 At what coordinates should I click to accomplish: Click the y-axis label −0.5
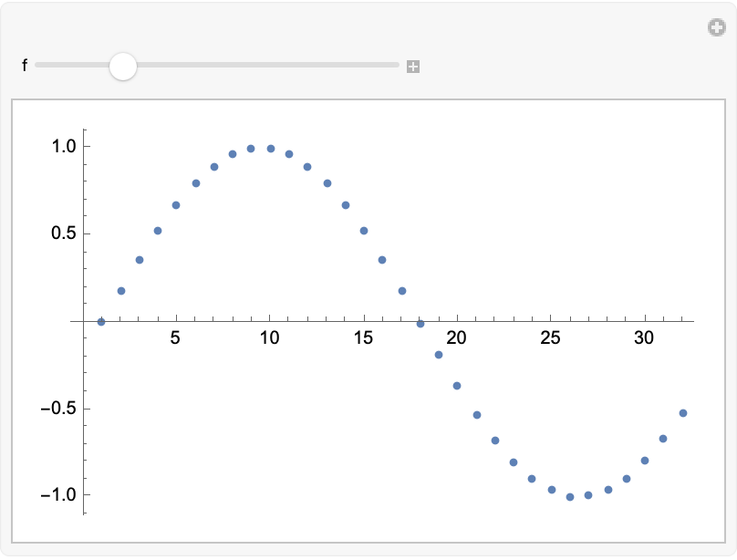coord(43,408)
